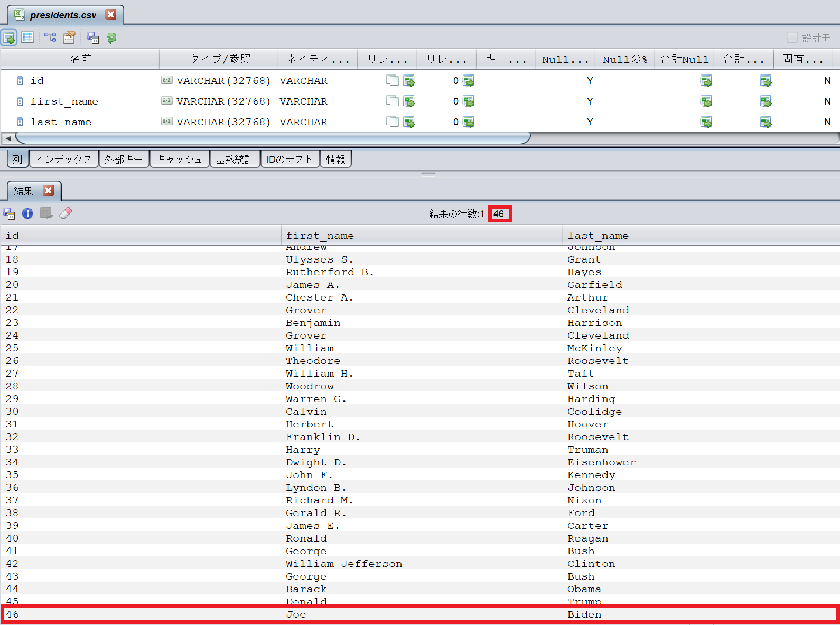Click 合計Null green-arrow icon in first_name row
The width and height of the screenshot is (840, 625).
[x=706, y=101]
